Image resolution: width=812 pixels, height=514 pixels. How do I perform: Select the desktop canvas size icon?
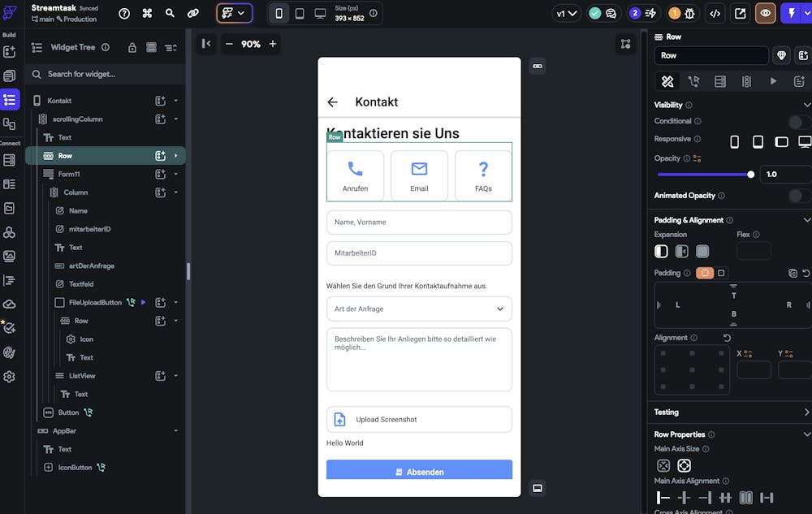320,14
